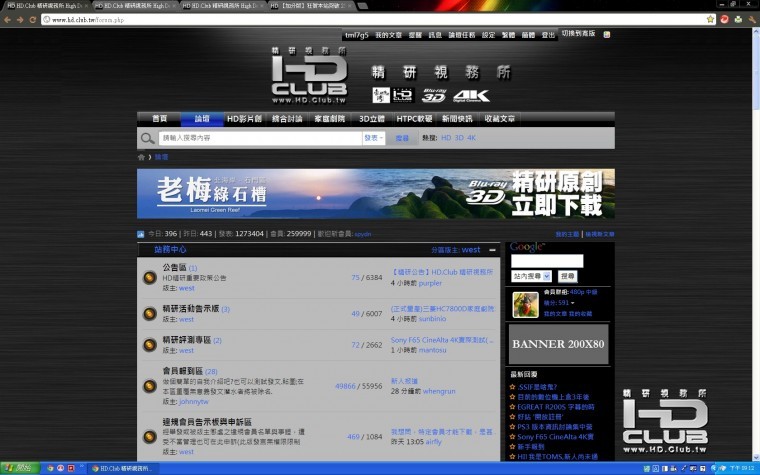The height and width of the screenshot is (475, 760).
Task: Click the HD Club Chrome window taskbar button
Action: tap(123, 468)
